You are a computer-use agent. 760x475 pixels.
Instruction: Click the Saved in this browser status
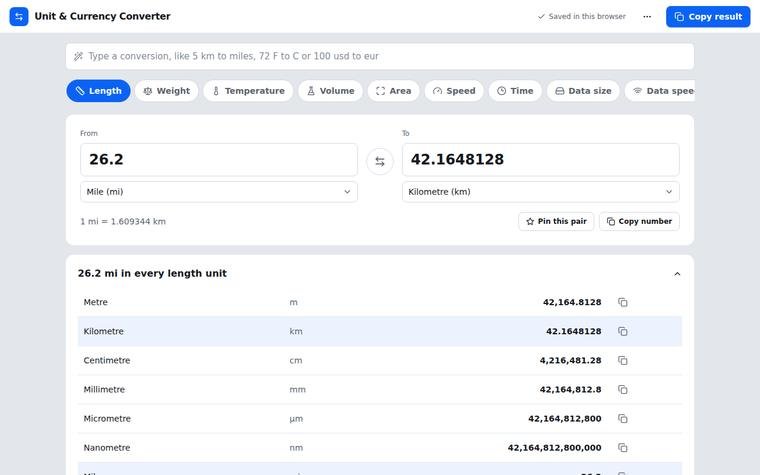pyautogui.click(x=582, y=16)
